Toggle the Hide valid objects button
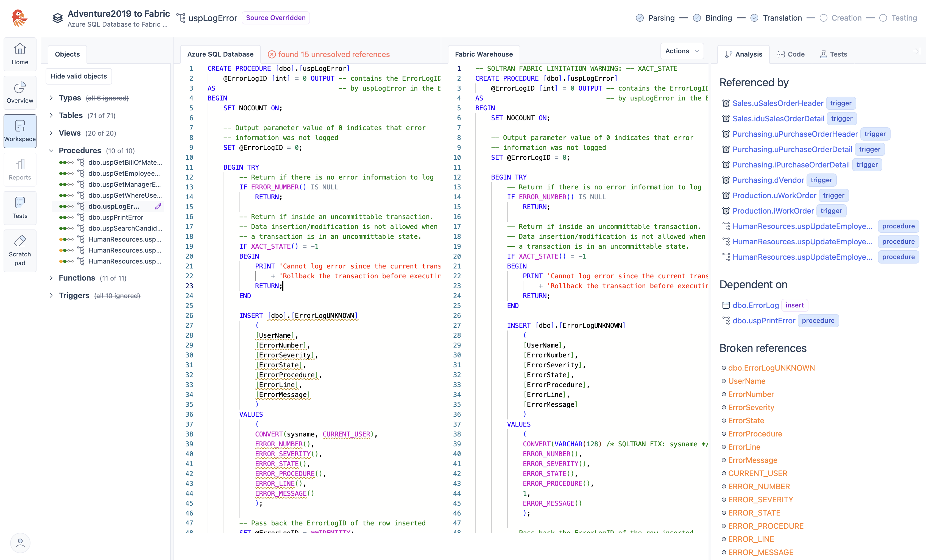926x560 pixels. pos(79,76)
